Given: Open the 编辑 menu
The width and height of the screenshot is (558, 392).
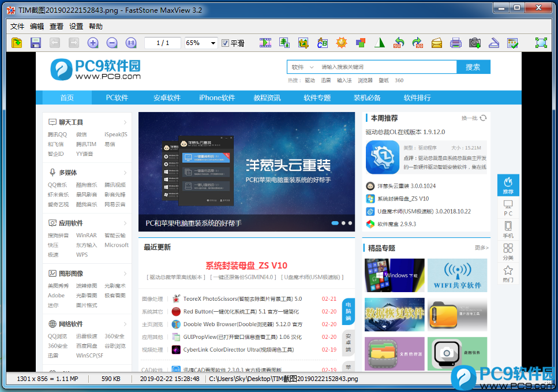Looking at the screenshot, I should coord(37,27).
